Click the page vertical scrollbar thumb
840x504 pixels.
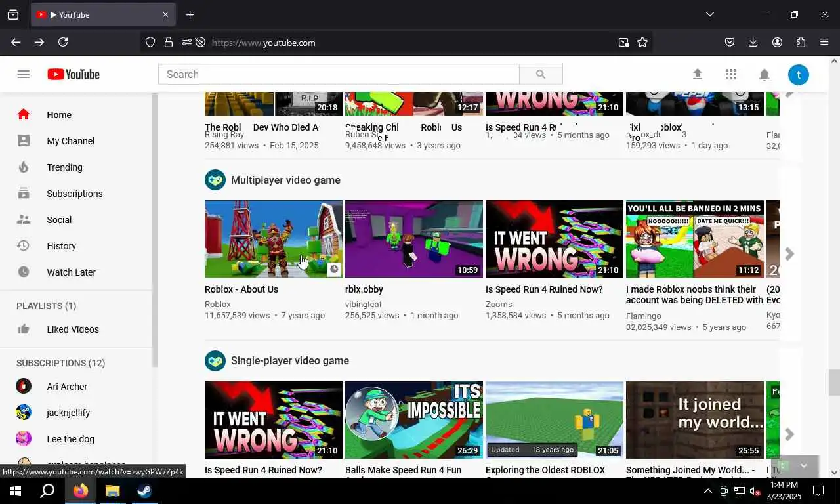(x=834, y=383)
